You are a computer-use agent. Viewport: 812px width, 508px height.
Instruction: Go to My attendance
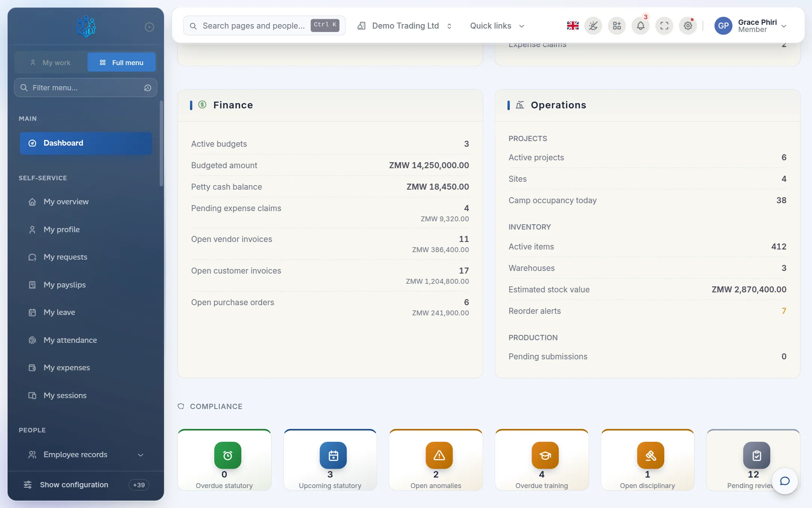coord(86,340)
